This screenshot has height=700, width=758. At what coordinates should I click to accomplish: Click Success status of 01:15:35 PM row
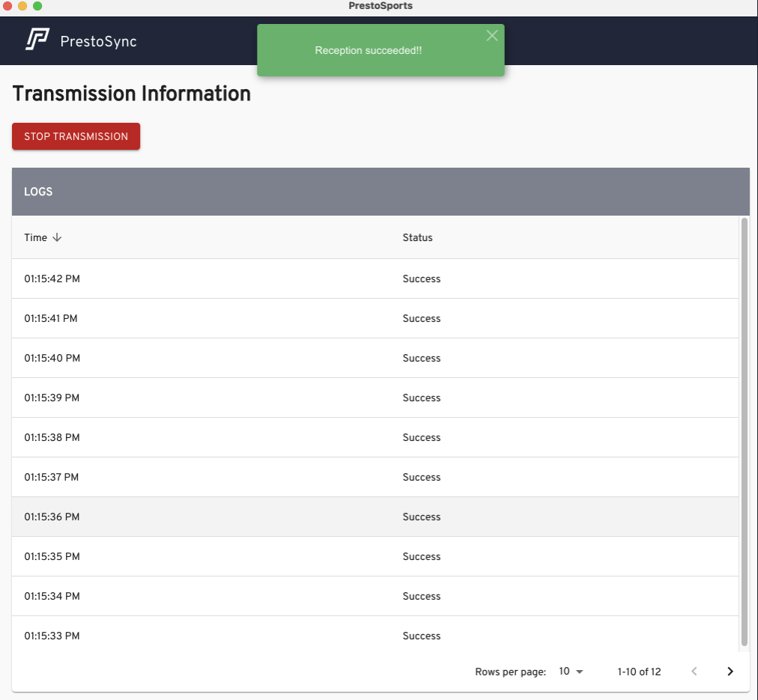pyautogui.click(x=421, y=556)
